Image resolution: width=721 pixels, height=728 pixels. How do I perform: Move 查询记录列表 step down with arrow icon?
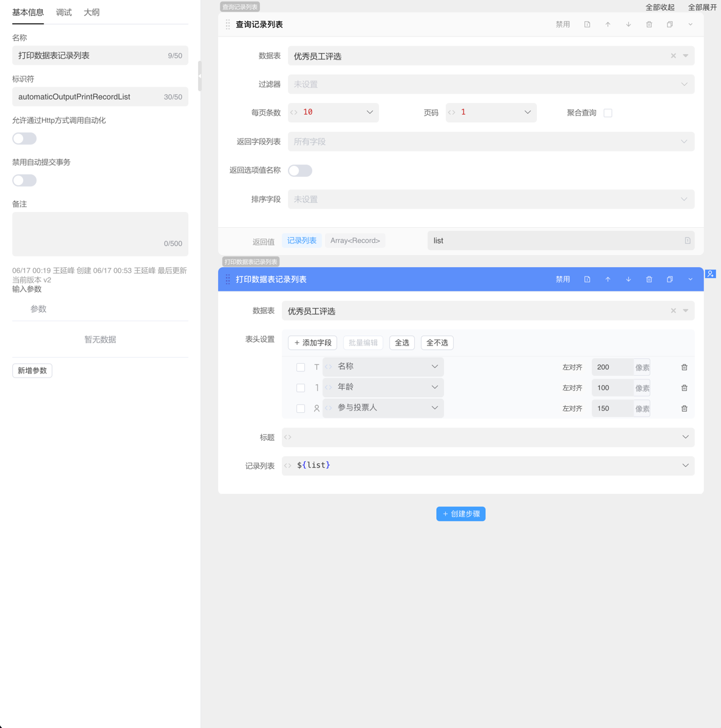pyautogui.click(x=628, y=24)
